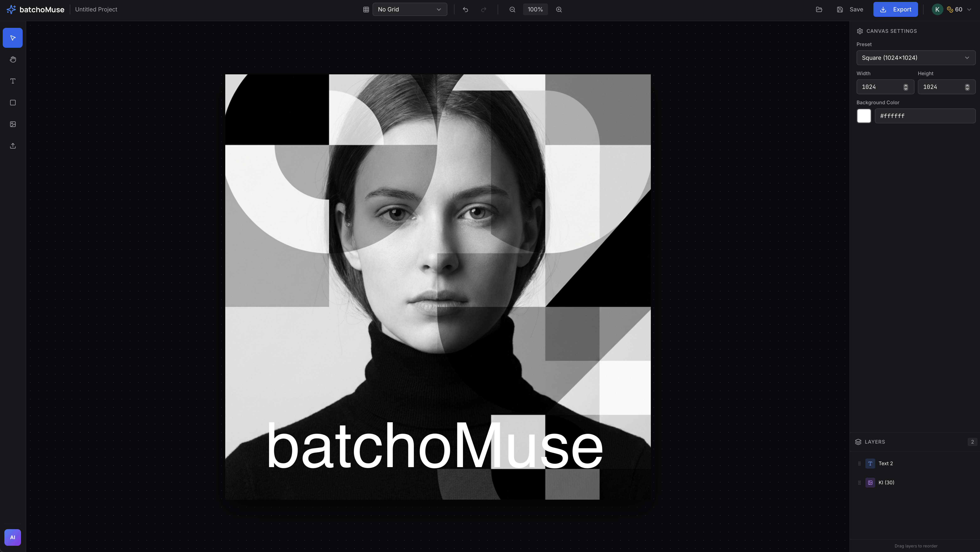The height and width of the screenshot is (552, 980).
Task: Select the KI (30) layer
Action: point(886,482)
